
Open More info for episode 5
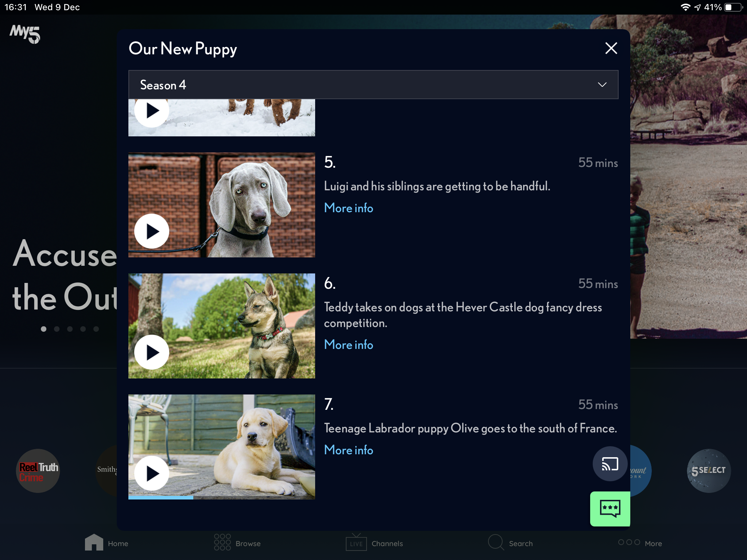click(348, 208)
